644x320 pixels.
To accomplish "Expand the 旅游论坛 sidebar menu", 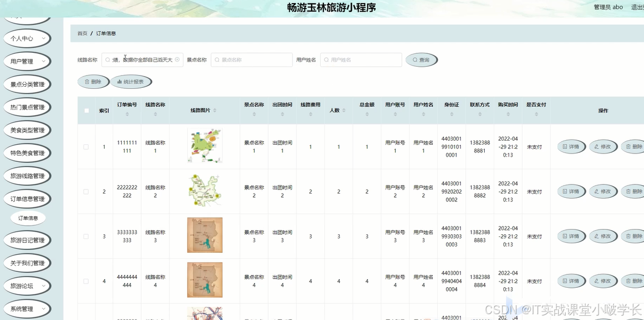I will (x=28, y=286).
